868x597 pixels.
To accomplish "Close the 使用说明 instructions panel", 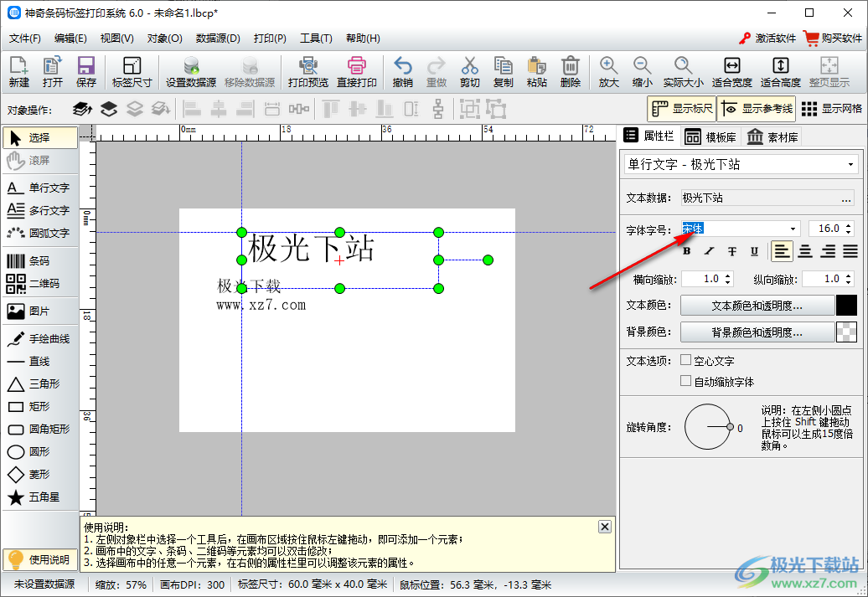I will click(605, 527).
